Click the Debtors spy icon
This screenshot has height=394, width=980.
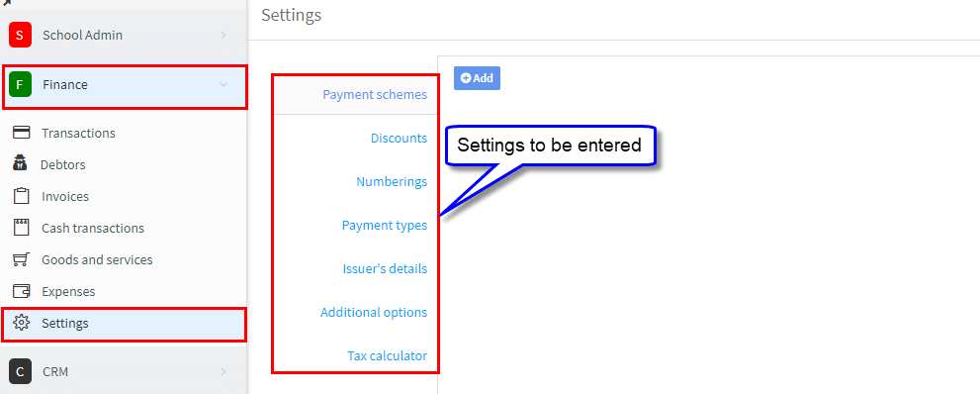(20, 164)
